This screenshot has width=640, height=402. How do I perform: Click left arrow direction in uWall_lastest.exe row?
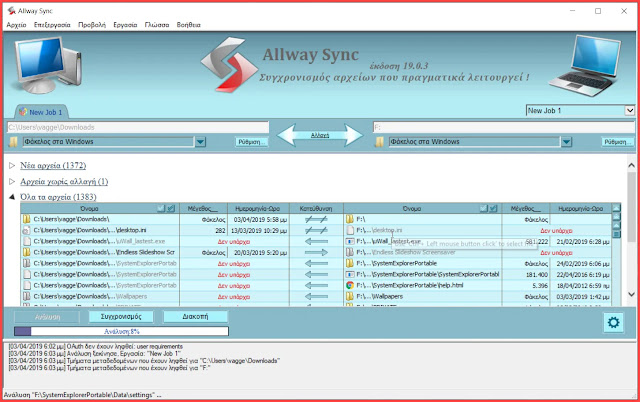click(x=316, y=241)
